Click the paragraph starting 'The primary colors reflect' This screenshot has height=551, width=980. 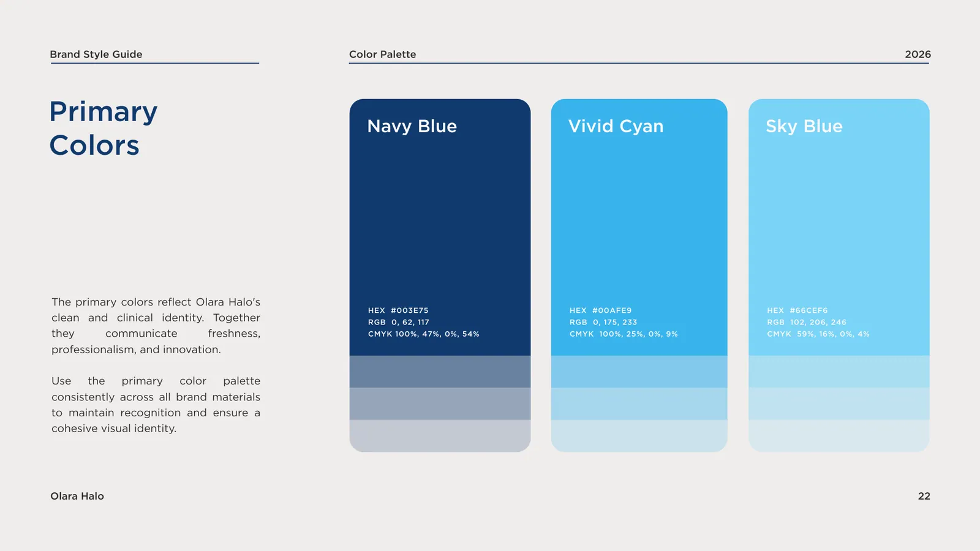[x=156, y=326]
